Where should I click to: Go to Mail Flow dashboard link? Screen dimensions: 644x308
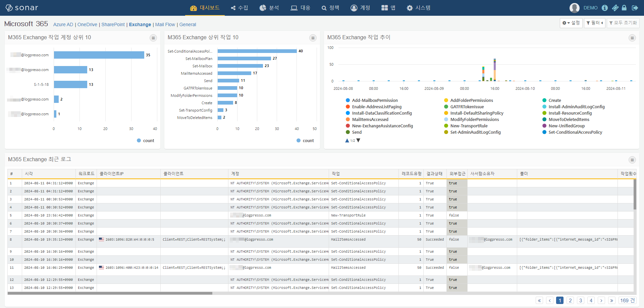click(165, 24)
